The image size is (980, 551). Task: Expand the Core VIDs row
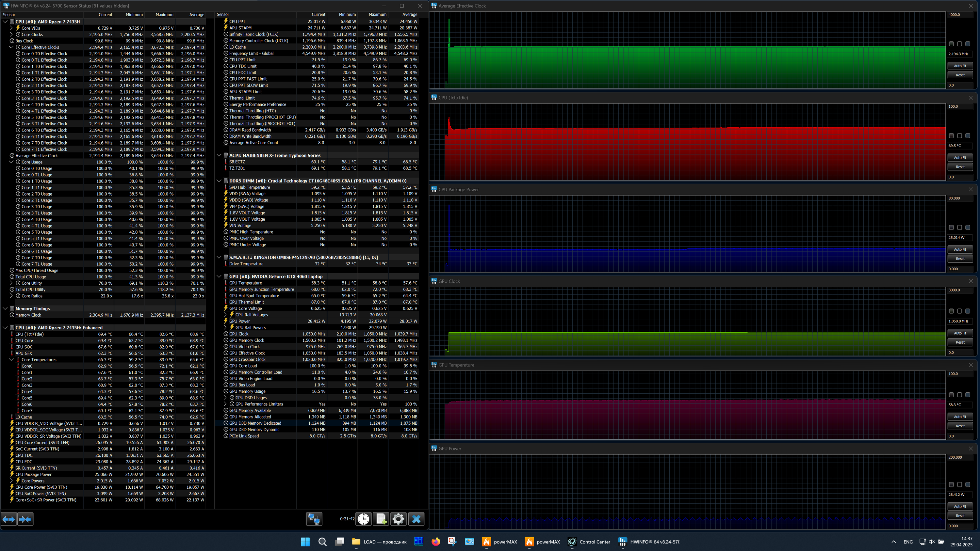[x=11, y=28]
